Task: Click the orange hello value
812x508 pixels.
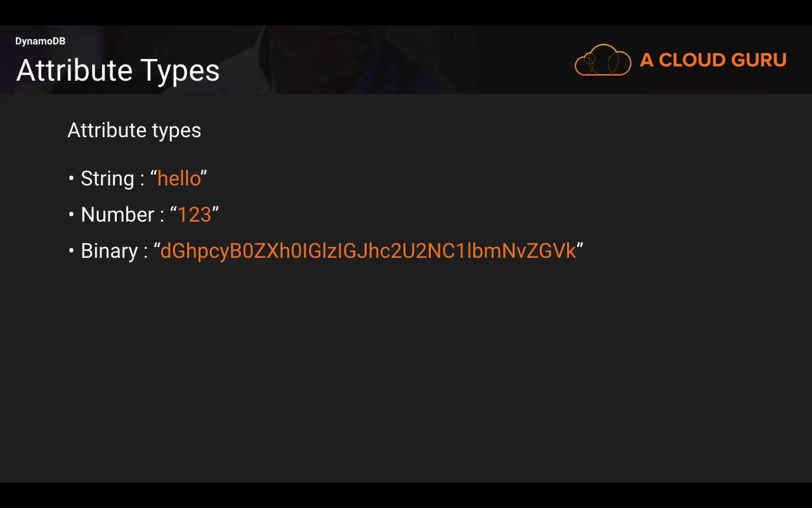Action: (x=179, y=178)
